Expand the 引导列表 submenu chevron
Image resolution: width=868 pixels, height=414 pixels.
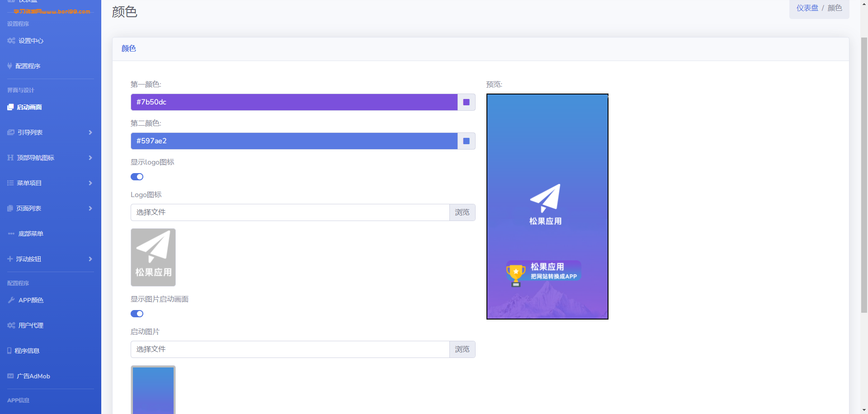pyautogui.click(x=90, y=132)
